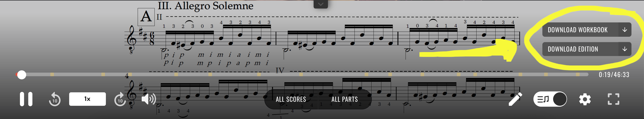Click the rehearsal letter A box
This screenshot has width=644, height=119.
coord(146,17)
